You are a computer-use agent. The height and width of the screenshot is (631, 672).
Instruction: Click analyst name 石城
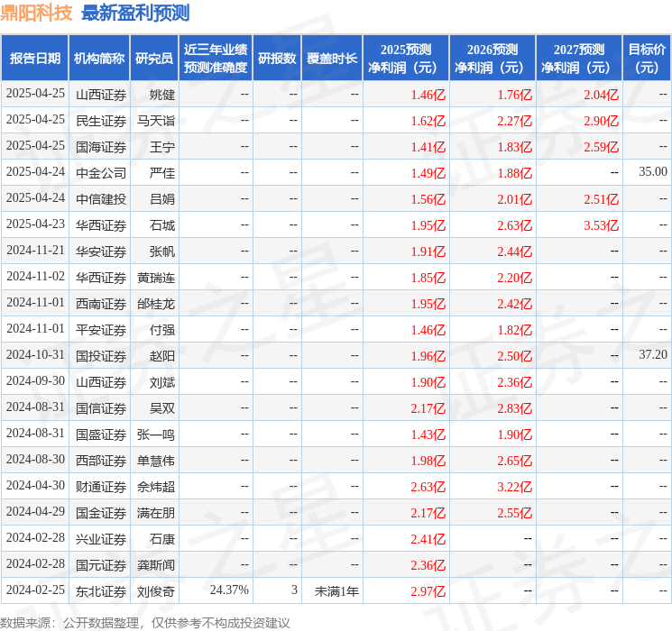click(x=162, y=225)
